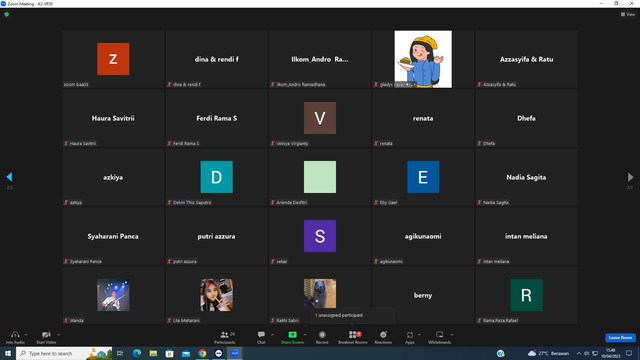Select the Dhefa participant tile
This screenshot has width=640, height=360.
click(526, 118)
